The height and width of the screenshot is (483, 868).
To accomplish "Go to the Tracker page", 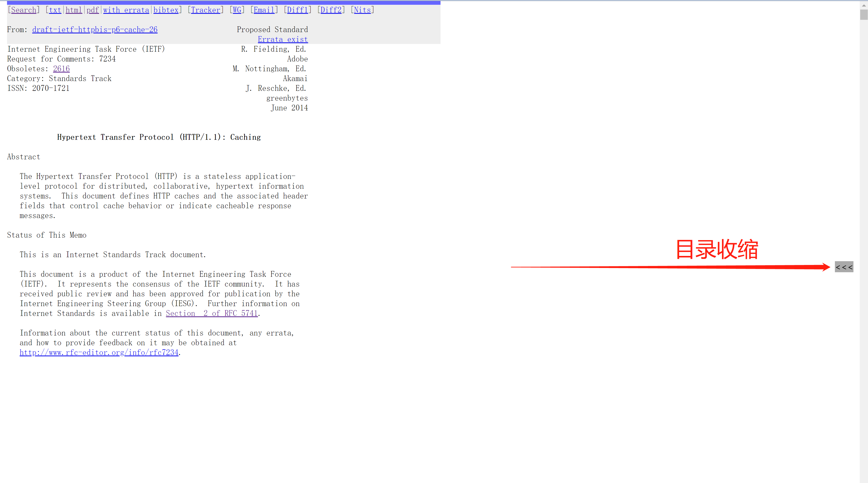I will [205, 10].
